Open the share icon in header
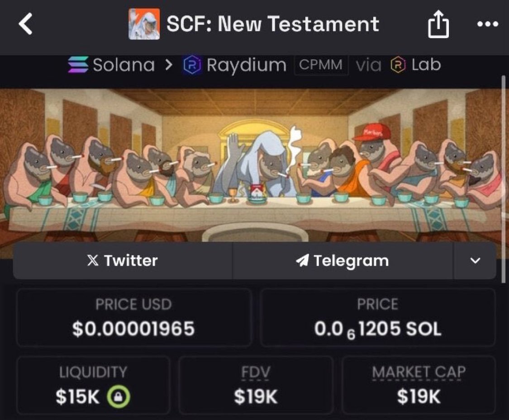The image size is (509, 420). (438, 24)
